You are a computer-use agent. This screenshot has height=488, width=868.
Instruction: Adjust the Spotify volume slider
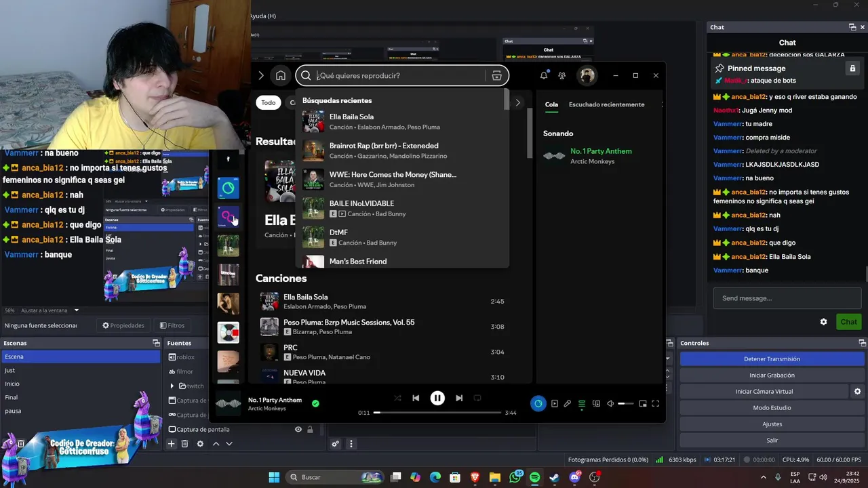625,403
